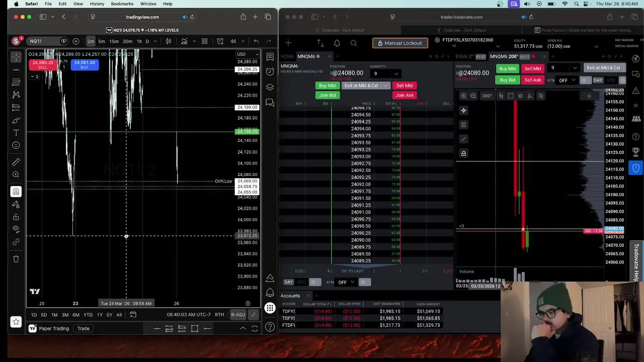Screen dimensions: 644x362
Task: Expand the collapsed 3 indicators legend
Action: point(34,76)
